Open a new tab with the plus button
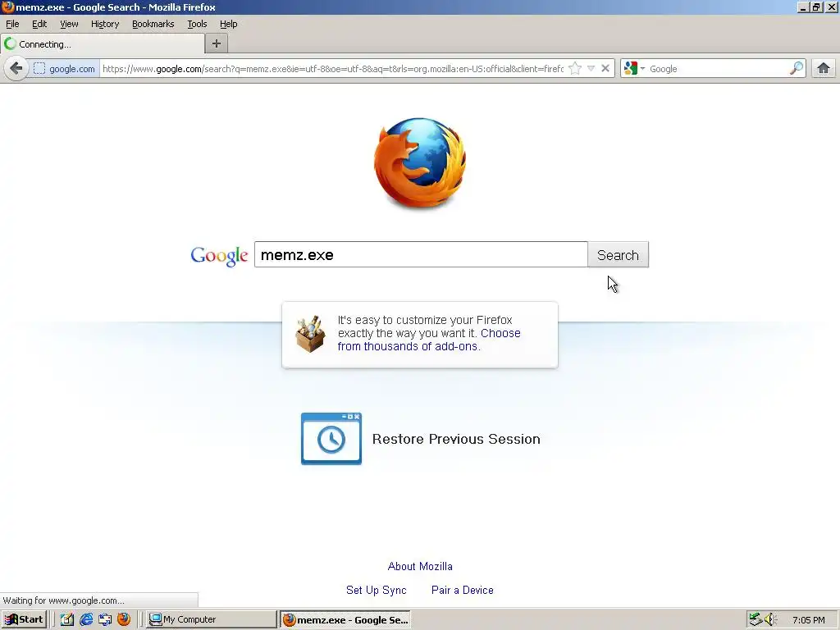This screenshot has height=630, width=840. click(x=217, y=44)
